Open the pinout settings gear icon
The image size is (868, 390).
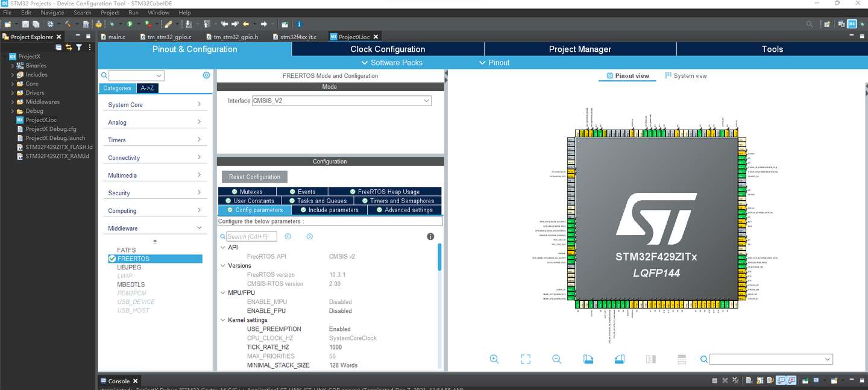(x=206, y=75)
